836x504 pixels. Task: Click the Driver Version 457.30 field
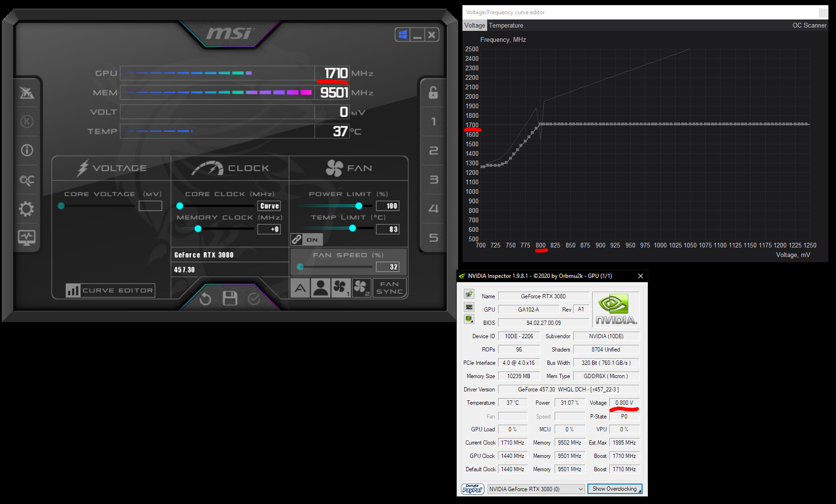pyautogui.click(x=568, y=390)
